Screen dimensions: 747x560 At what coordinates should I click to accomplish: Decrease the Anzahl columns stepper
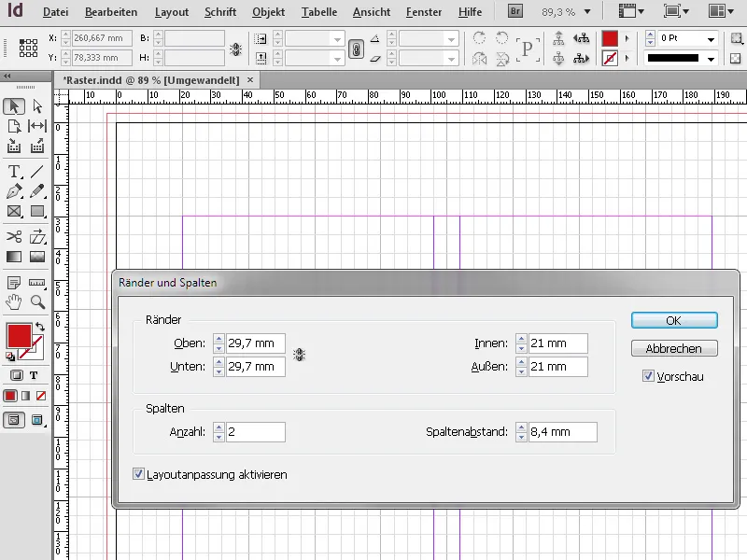click(x=218, y=437)
